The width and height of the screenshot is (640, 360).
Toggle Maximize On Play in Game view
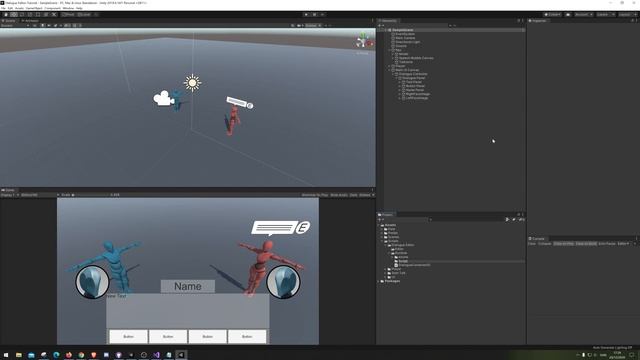[315, 195]
